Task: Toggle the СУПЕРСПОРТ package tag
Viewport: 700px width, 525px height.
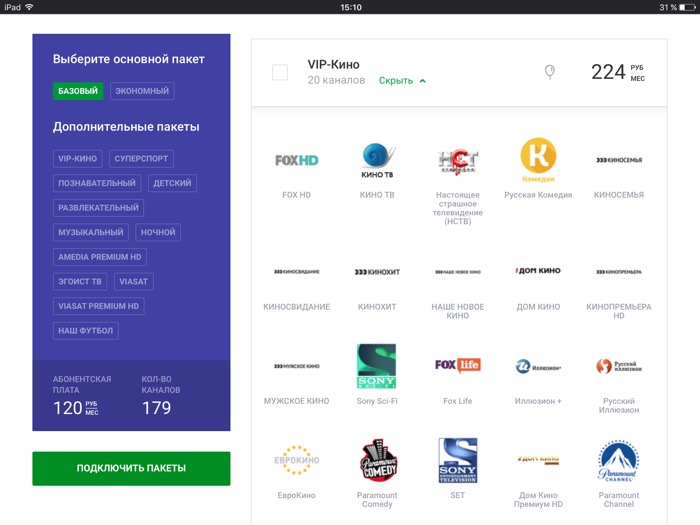Action: click(142, 158)
